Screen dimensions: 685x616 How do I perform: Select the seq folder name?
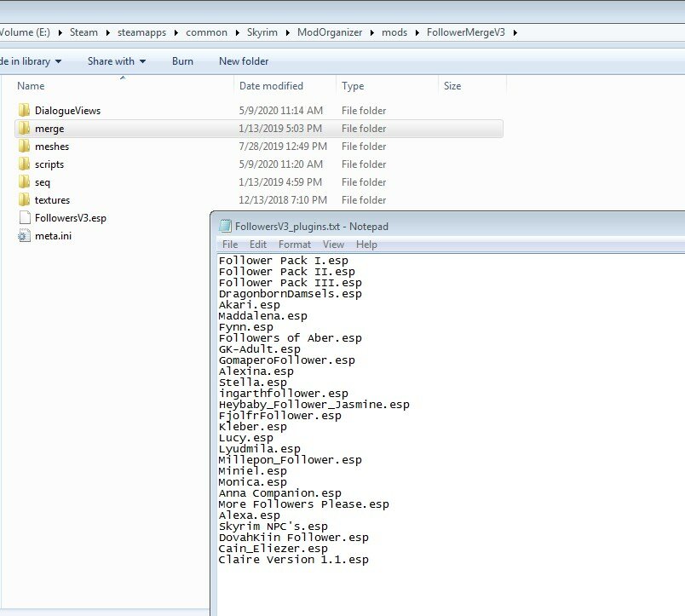(x=43, y=182)
